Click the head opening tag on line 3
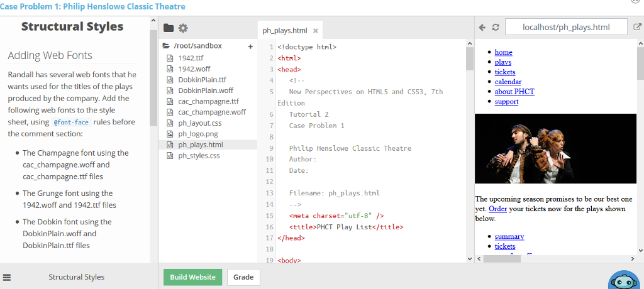The height and width of the screenshot is (289, 644). tap(289, 69)
